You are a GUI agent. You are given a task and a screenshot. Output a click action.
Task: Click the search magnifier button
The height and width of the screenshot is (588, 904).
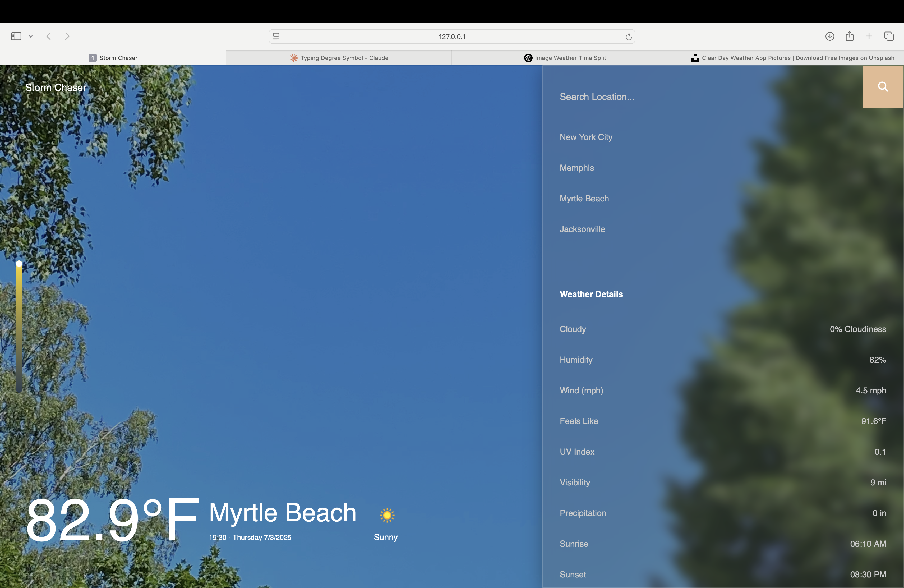pyautogui.click(x=883, y=87)
